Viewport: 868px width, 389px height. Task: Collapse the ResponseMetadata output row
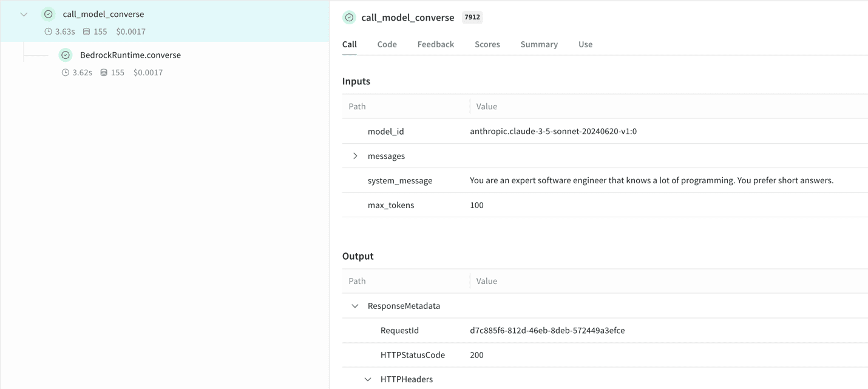coord(355,306)
